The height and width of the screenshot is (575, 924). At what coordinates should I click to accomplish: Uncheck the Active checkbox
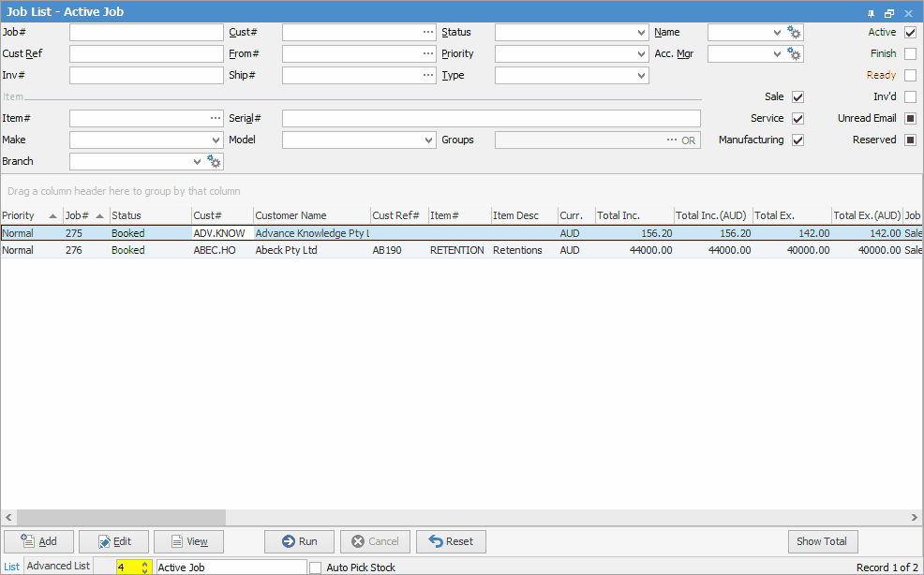pos(910,33)
